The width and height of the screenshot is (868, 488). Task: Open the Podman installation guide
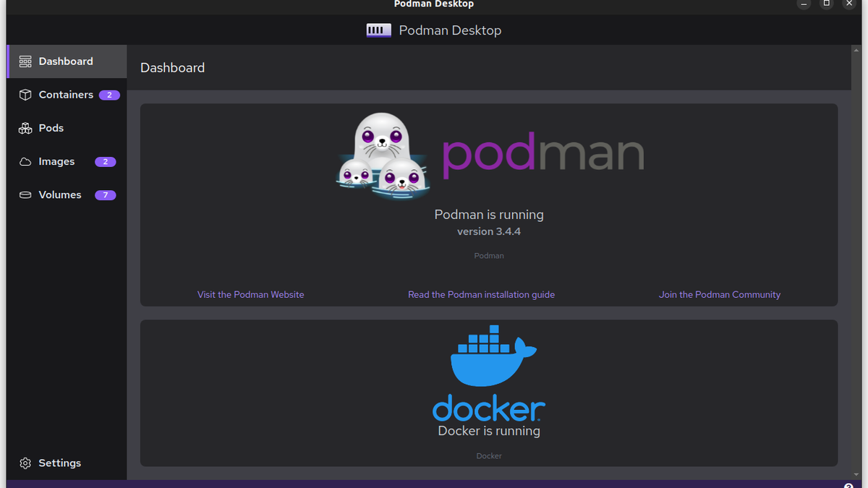click(481, 294)
